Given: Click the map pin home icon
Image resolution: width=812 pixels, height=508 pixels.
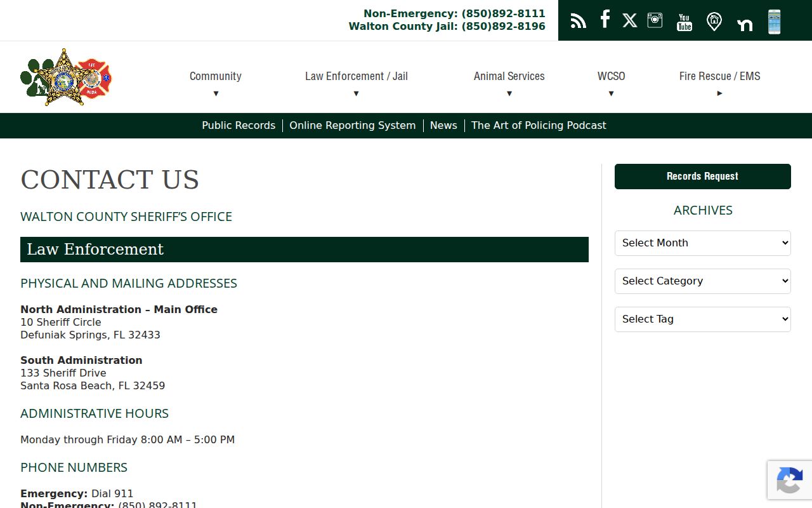Looking at the screenshot, I should coord(714,22).
